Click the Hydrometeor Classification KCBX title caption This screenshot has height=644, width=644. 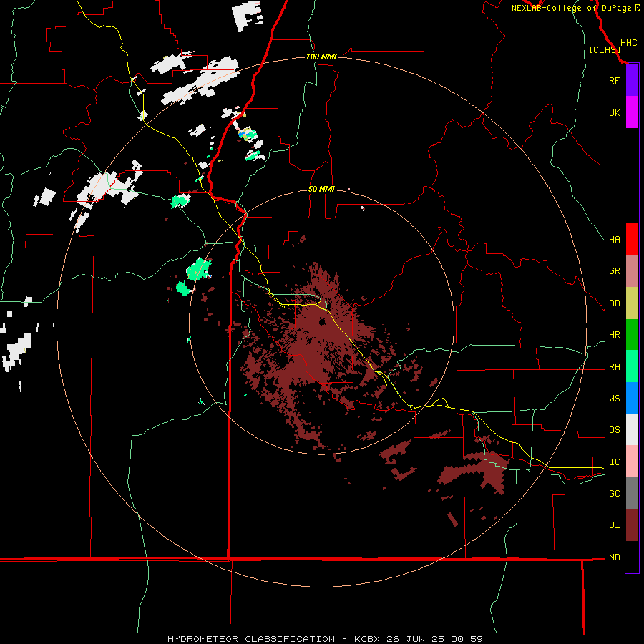click(x=325, y=639)
